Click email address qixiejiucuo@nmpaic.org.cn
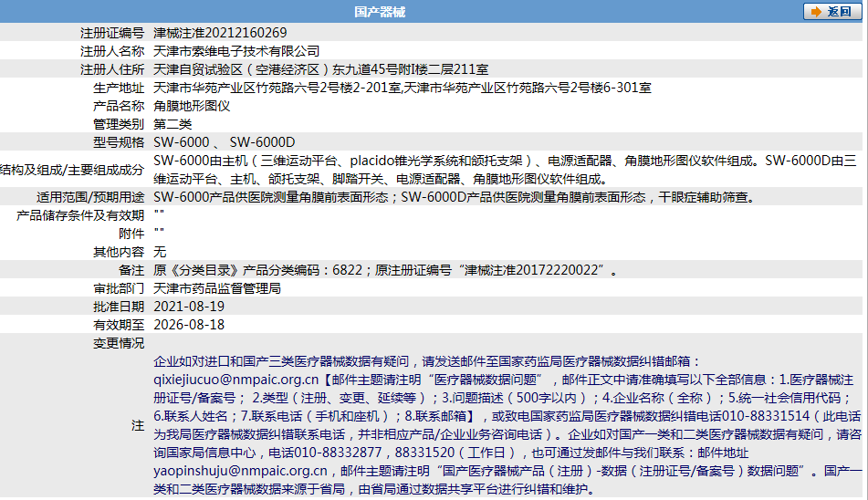The height and width of the screenshot is (500, 868). point(236,380)
